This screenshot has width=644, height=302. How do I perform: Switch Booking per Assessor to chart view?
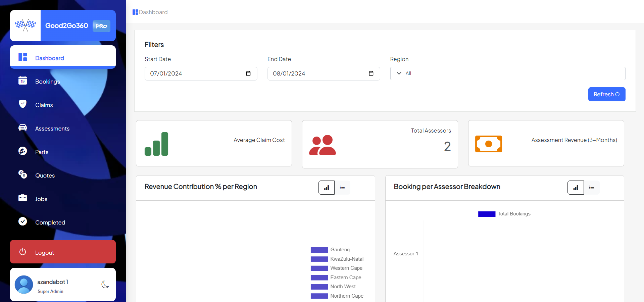pos(576,188)
